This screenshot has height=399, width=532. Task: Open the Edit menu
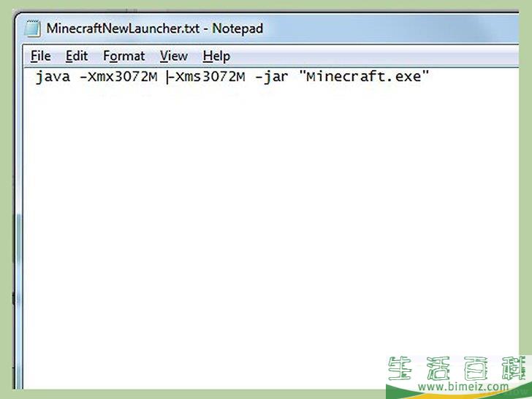coord(77,56)
